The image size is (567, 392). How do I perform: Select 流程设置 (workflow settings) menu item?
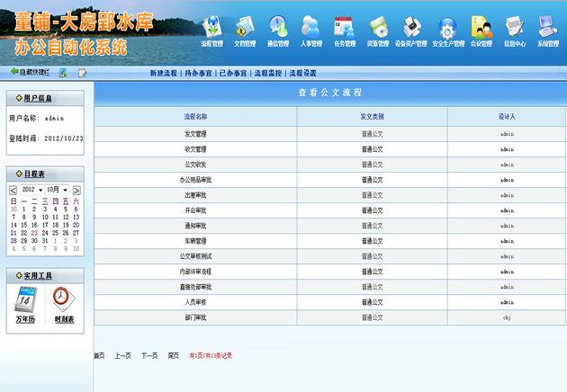(302, 74)
